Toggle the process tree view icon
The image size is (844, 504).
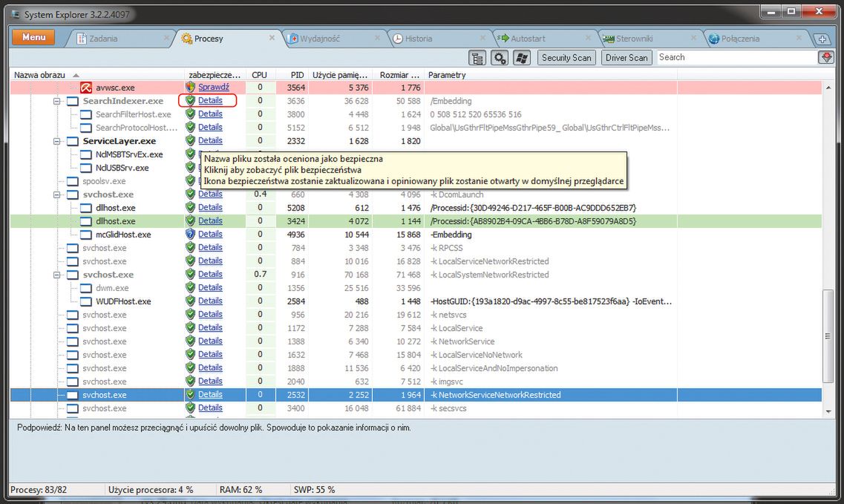(x=477, y=58)
